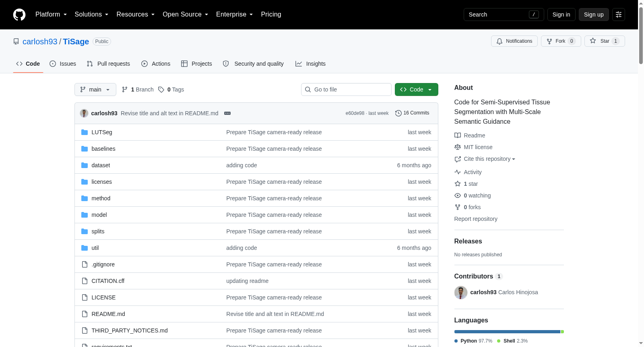View the 1 Branch list

138,89
